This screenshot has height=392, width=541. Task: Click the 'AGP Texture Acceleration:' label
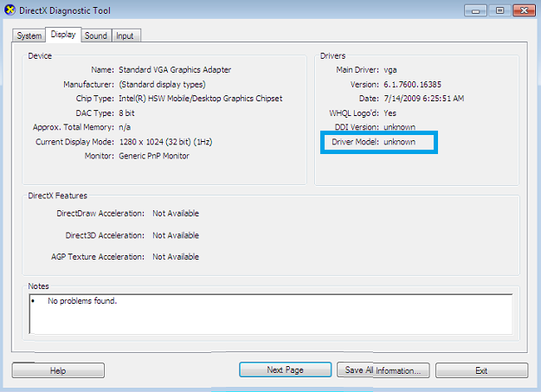click(98, 257)
